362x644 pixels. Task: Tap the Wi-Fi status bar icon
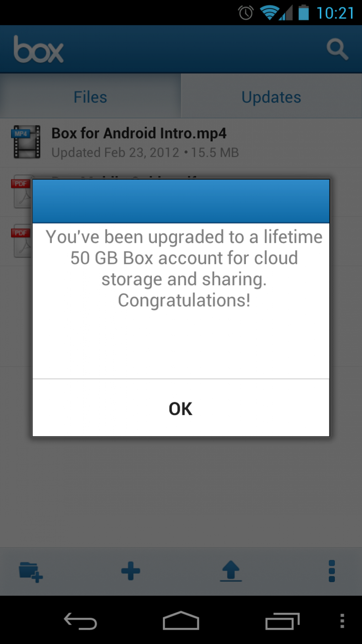click(x=269, y=13)
